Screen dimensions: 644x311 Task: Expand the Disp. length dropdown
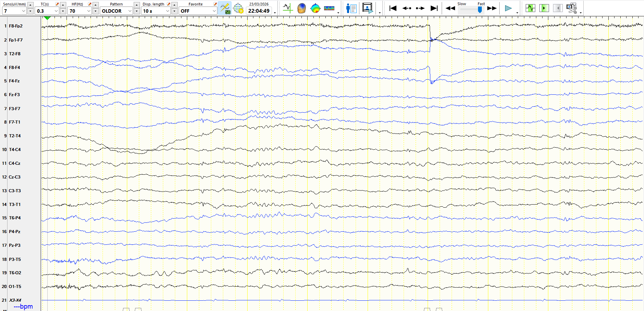pyautogui.click(x=167, y=11)
